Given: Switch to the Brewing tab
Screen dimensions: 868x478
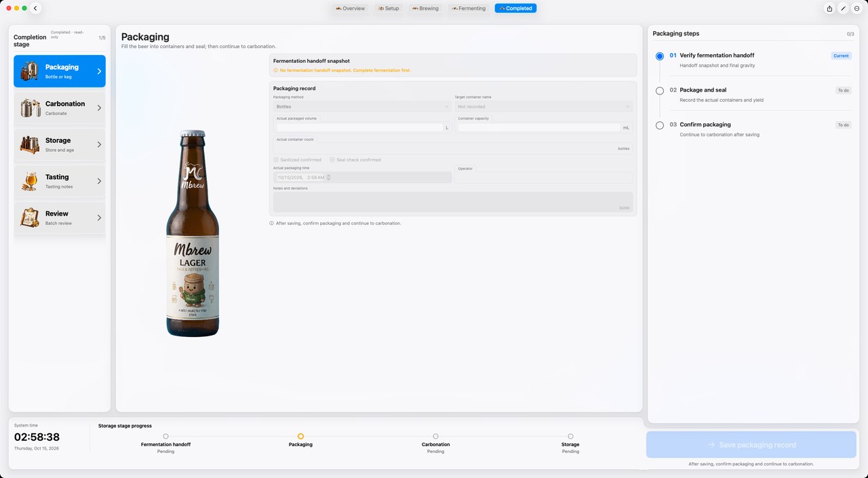Looking at the screenshot, I should (x=425, y=8).
